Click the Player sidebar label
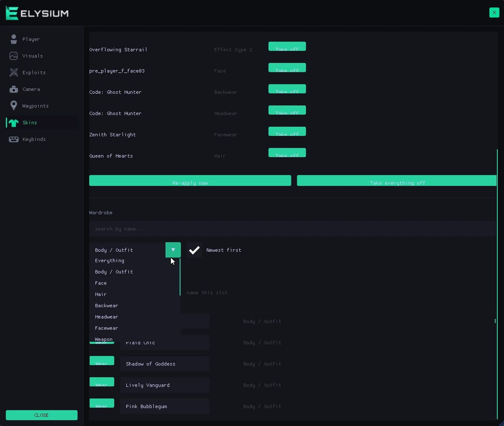This screenshot has width=504, height=426. [31, 39]
